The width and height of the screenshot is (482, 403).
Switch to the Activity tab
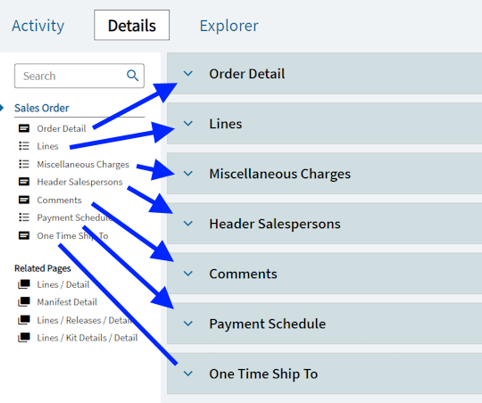[x=38, y=26]
